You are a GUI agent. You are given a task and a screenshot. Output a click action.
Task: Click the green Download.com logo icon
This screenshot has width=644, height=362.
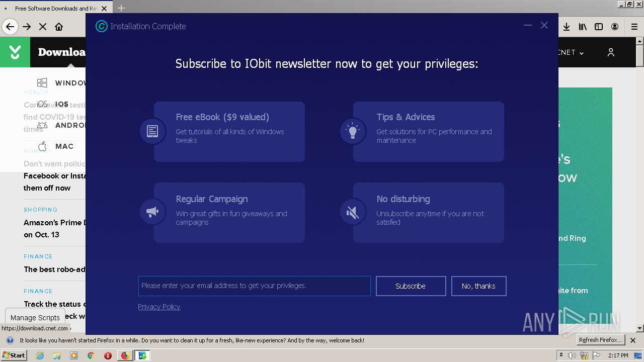(15, 52)
